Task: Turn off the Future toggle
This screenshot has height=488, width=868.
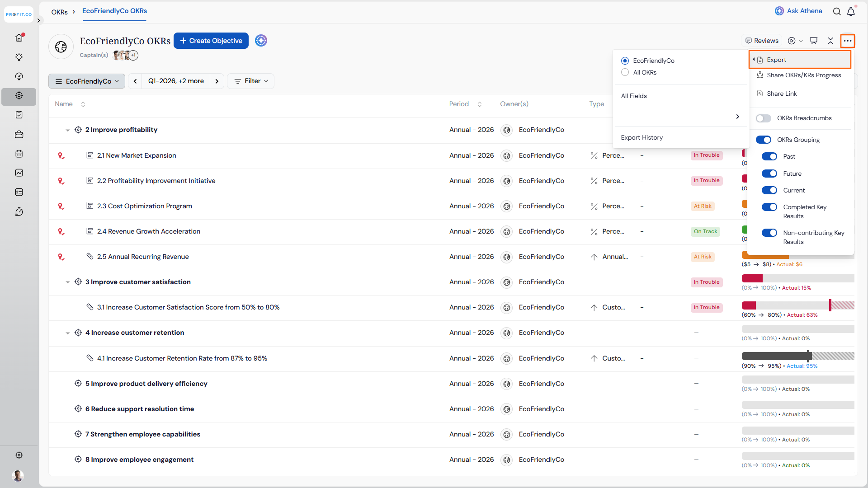Action: click(769, 174)
